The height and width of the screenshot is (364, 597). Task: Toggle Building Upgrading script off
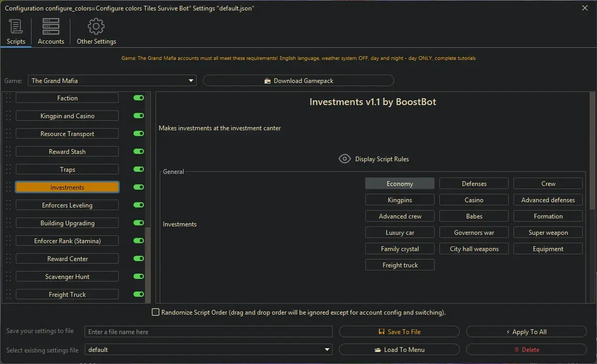point(139,223)
